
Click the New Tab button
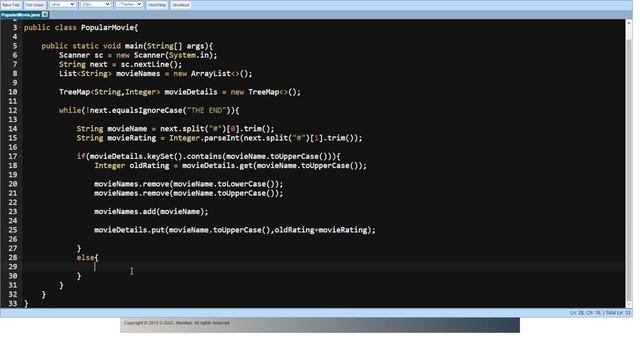click(11, 5)
